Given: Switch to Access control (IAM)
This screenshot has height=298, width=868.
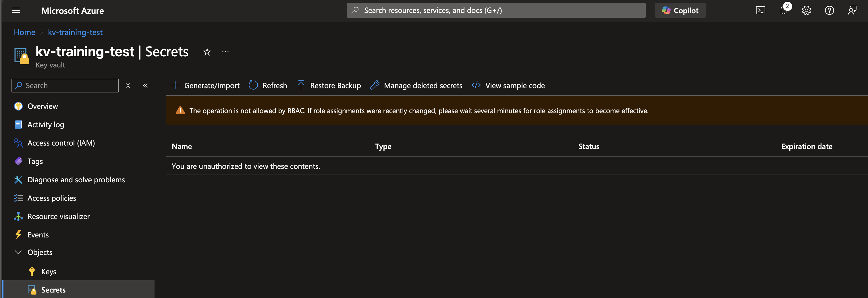Looking at the screenshot, I should click(61, 143).
